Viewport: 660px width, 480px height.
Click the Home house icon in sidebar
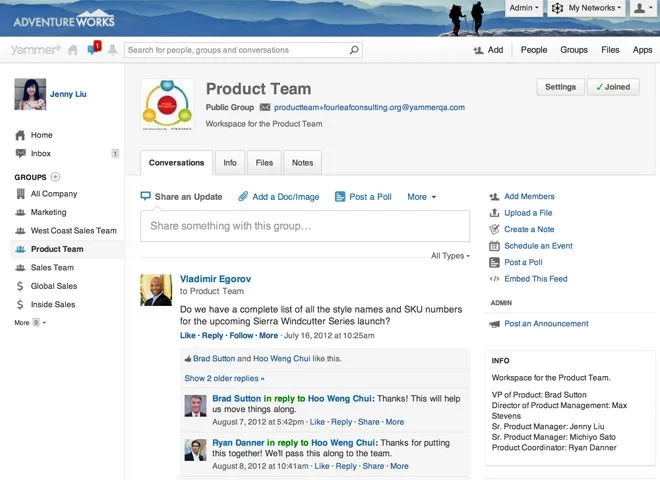click(x=20, y=135)
